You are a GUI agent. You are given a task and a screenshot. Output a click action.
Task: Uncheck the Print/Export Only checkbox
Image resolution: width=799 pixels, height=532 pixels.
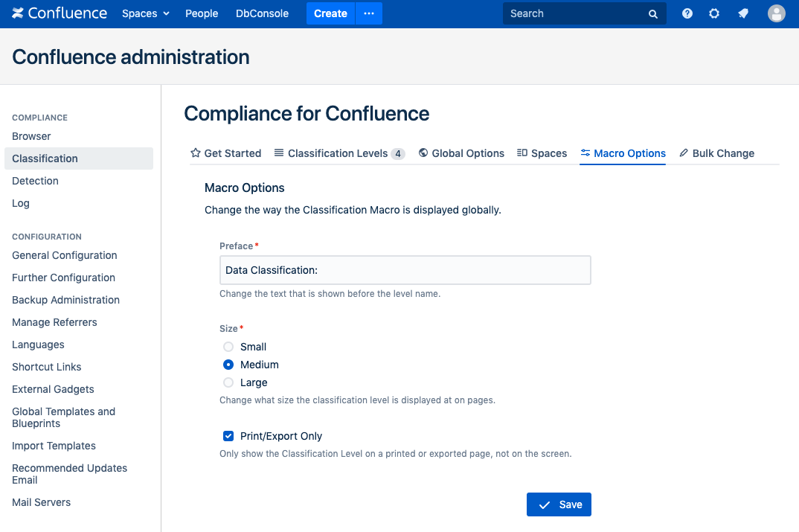click(x=228, y=436)
